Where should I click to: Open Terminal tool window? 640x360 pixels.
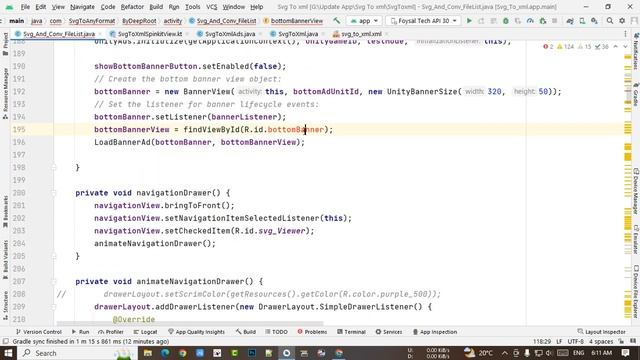click(351, 332)
